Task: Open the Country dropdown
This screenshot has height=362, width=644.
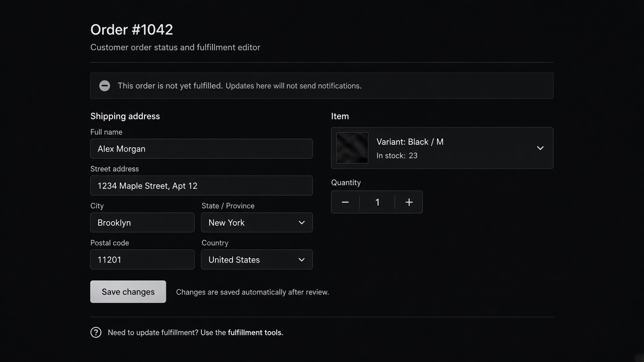Action: coord(257,259)
